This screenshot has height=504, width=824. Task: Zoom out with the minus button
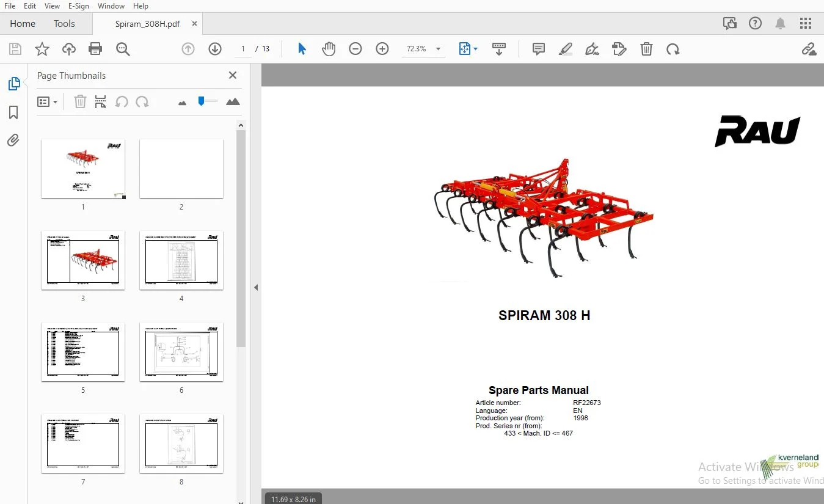pyautogui.click(x=355, y=49)
